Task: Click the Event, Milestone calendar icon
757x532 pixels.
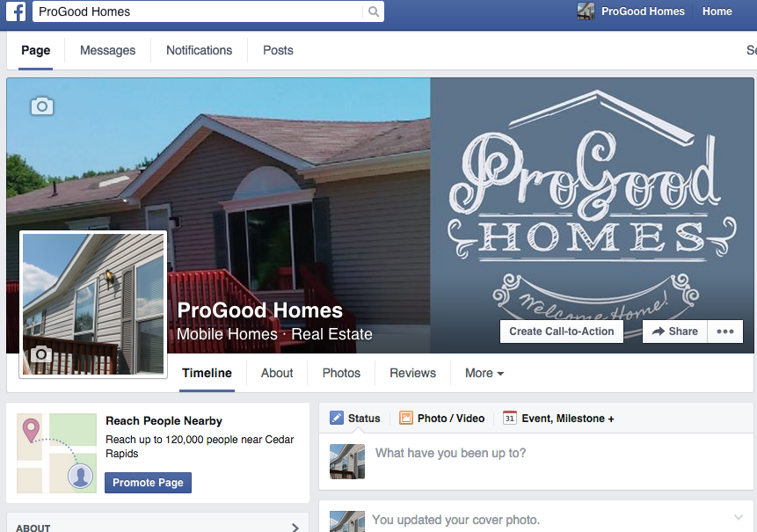Action: point(509,418)
